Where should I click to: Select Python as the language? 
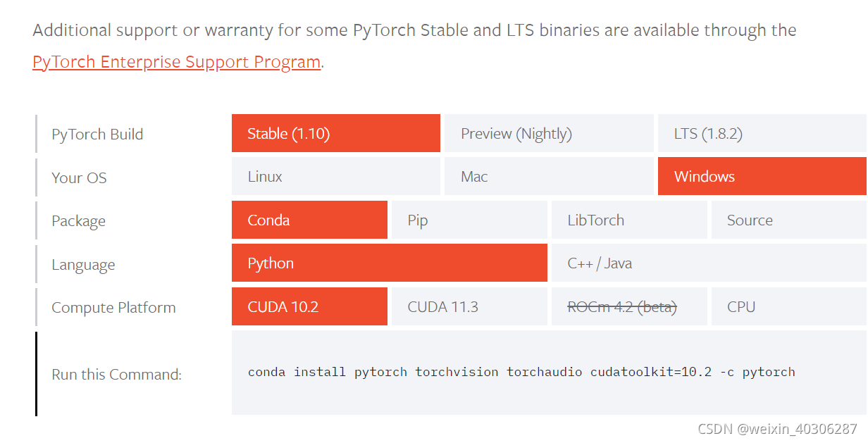point(389,263)
